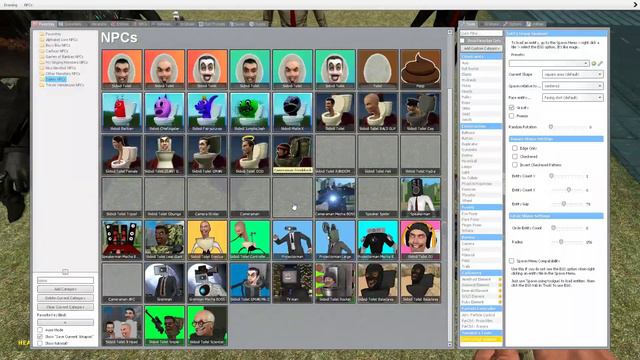Open the Current Shape dropdown
This screenshot has width=640, height=360.
tap(572, 74)
